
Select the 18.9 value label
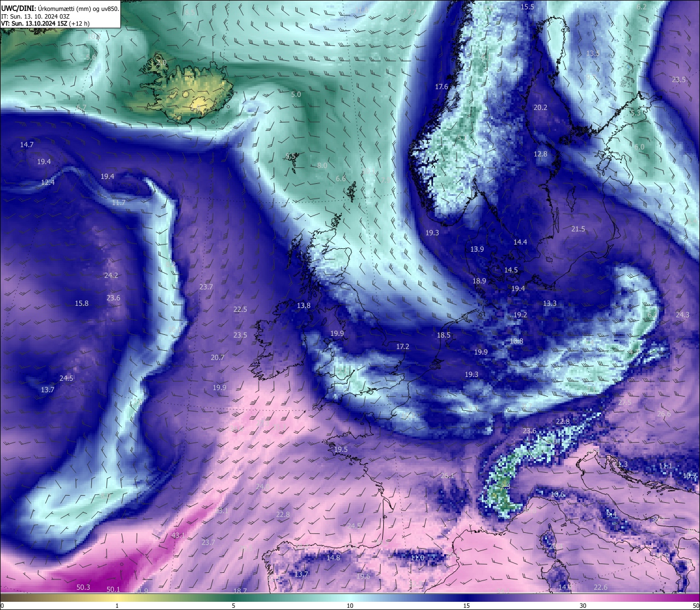click(x=479, y=281)
